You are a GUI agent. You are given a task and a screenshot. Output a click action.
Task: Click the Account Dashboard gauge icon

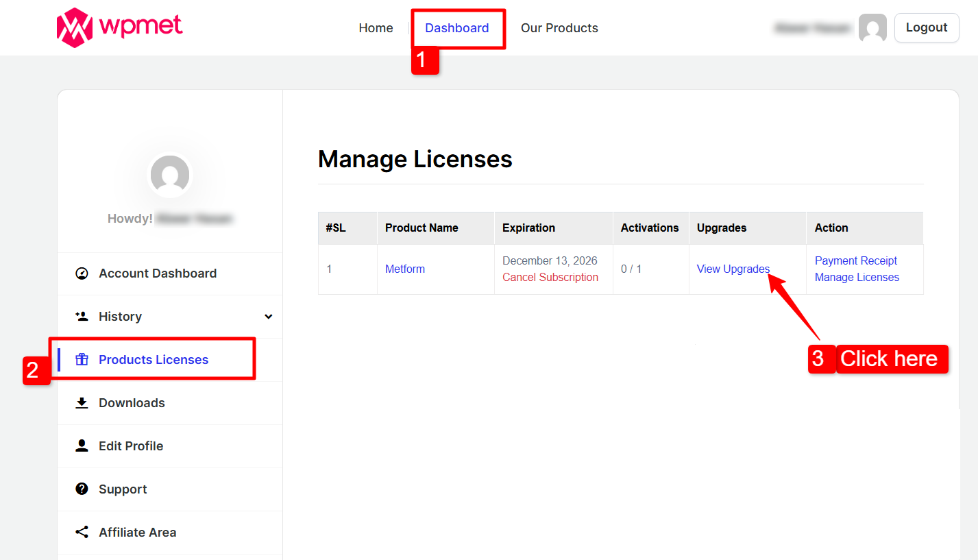[x=82, y=273]
